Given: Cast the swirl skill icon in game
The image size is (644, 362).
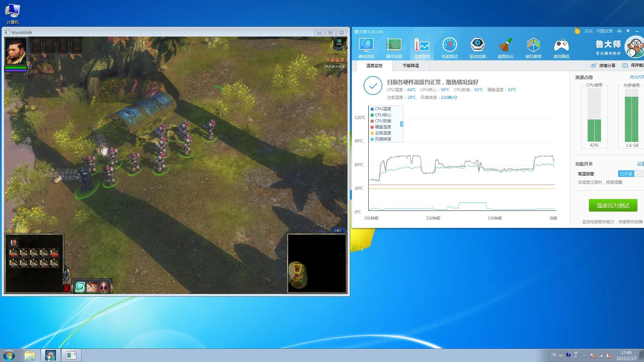Looking at the screenshot, I should point(80,287).
